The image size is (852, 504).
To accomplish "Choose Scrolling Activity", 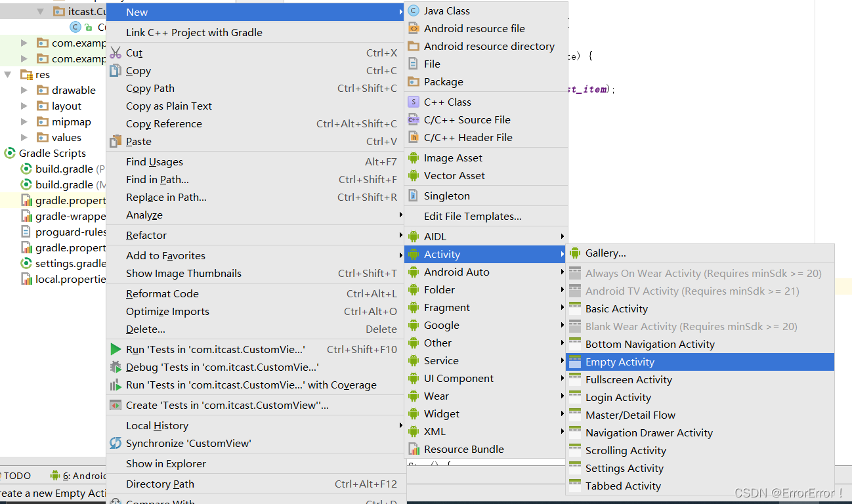I will pos(700,450).
